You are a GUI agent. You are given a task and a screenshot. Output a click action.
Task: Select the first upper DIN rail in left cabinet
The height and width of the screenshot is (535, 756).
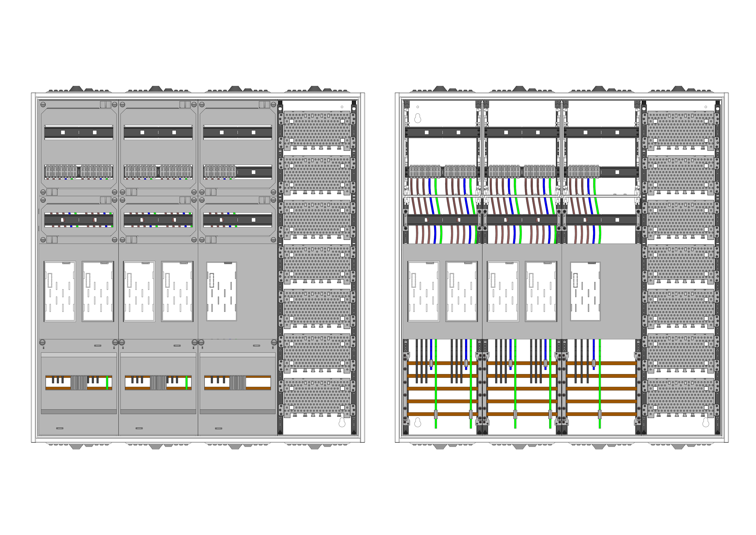pyautogui.click(x=79, y=132)
